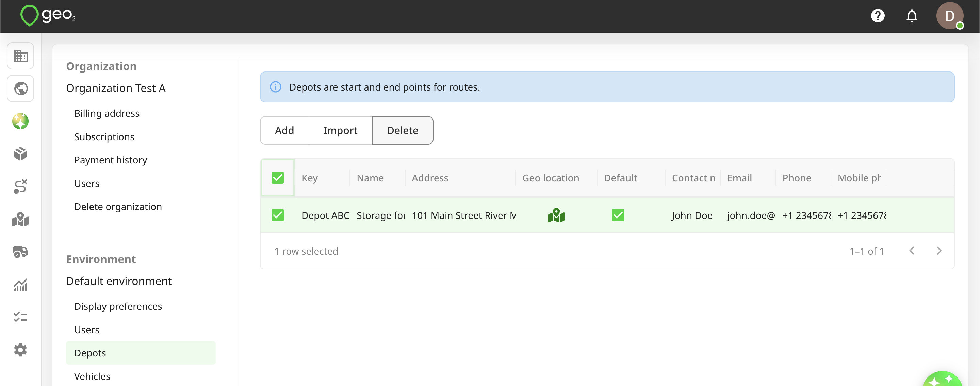Viewport: 980px width, 386px height.
Task: Open the green sparkle assistant bubble
Action: click(943, 379)
